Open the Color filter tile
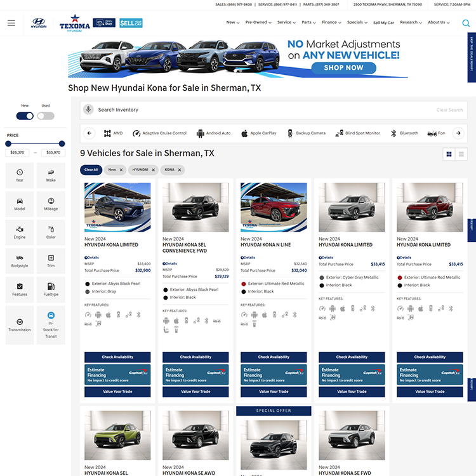 (x=51, y=232)
